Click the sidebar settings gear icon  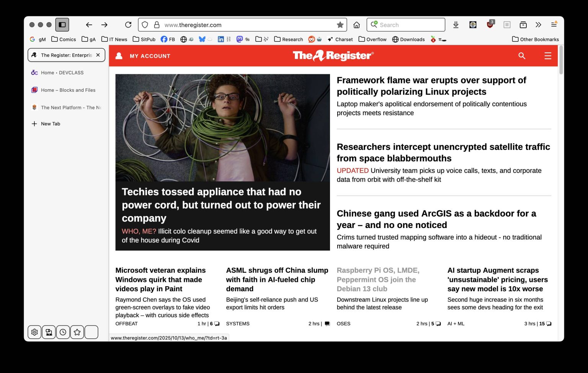[34, 332]
